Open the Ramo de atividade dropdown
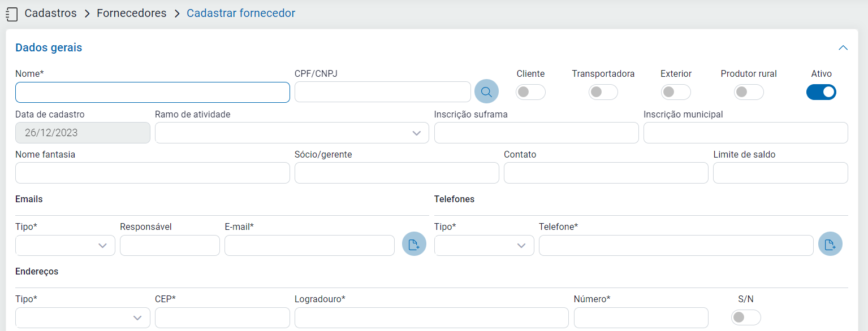This screenshot has width=868, height=331. tap(292, 133)
